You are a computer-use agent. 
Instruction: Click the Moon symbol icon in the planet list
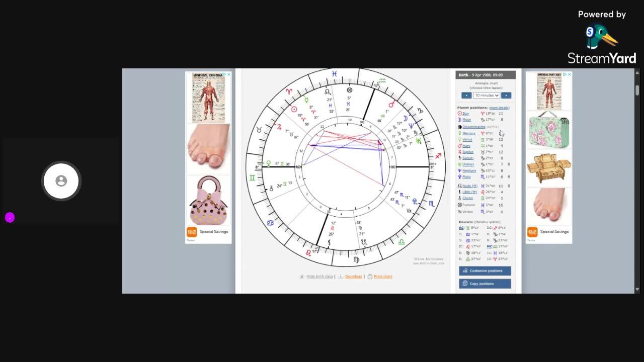point(460,119)
